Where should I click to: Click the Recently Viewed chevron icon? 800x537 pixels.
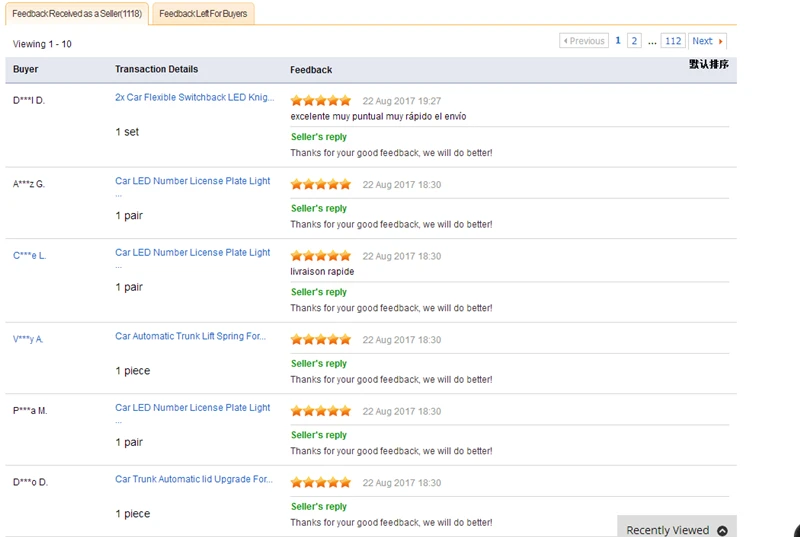point(722,530)
